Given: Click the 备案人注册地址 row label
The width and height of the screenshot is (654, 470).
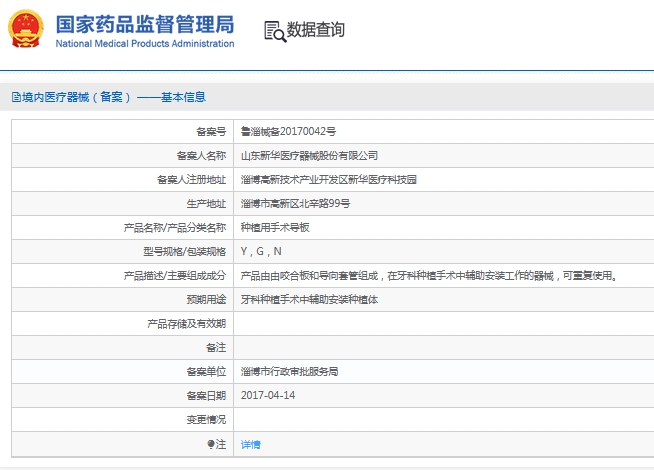Looking at the screenshot, I should pyautogui.click(x=191, y=180).
